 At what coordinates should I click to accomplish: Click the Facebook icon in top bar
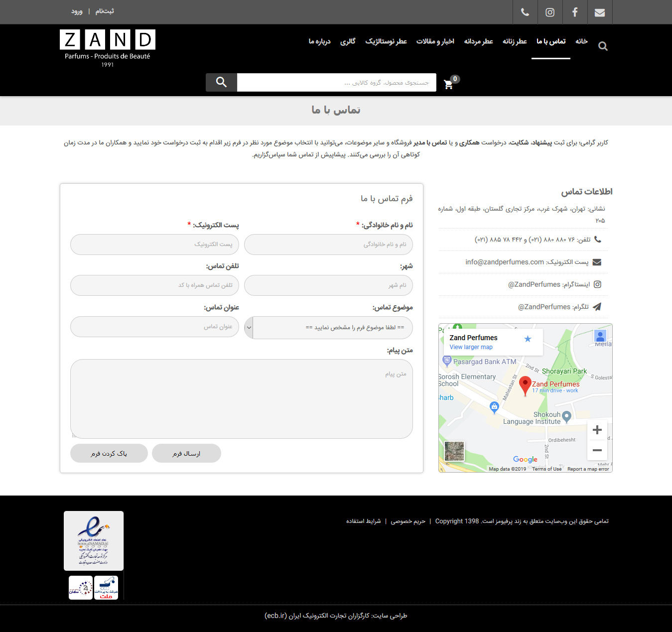click(575, 12)
